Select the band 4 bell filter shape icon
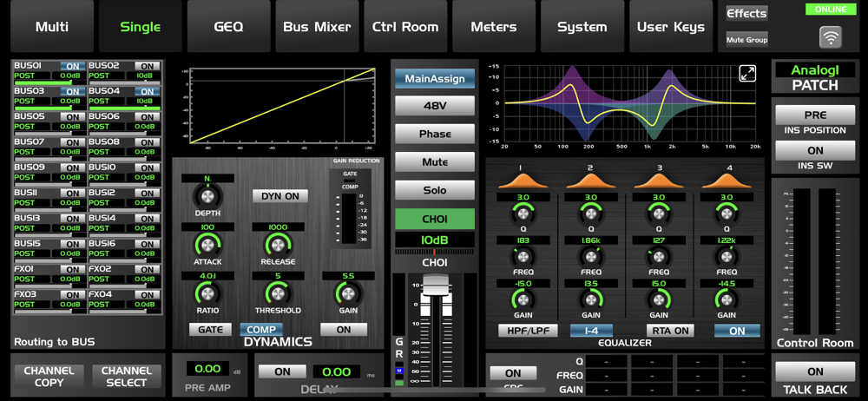This screenshot has width=868, height=401. 727,181
